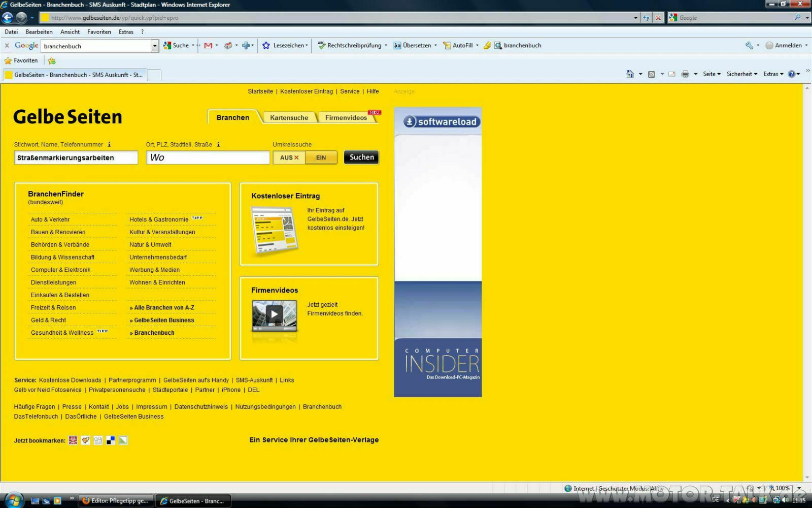
Task: Click the close X on the Google toolbar
Action: tap(7, 45)
